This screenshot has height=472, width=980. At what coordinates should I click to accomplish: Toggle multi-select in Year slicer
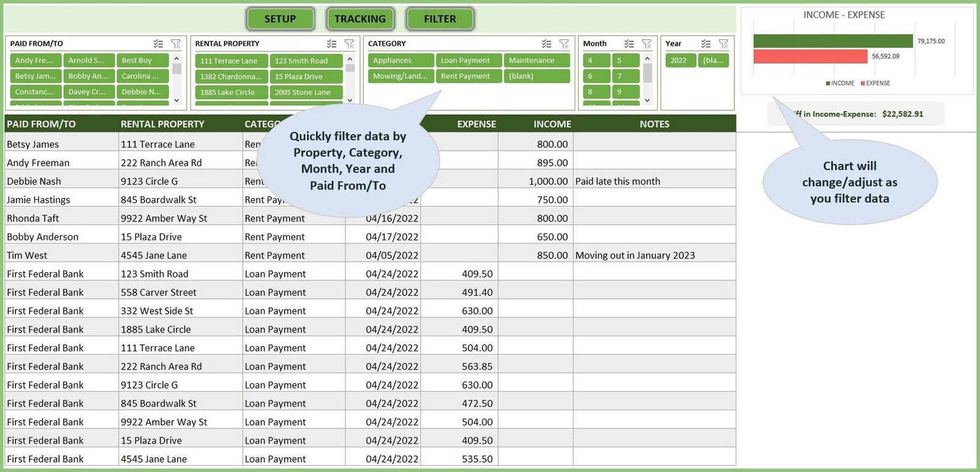pyautogui.click(x=707, y=44)
